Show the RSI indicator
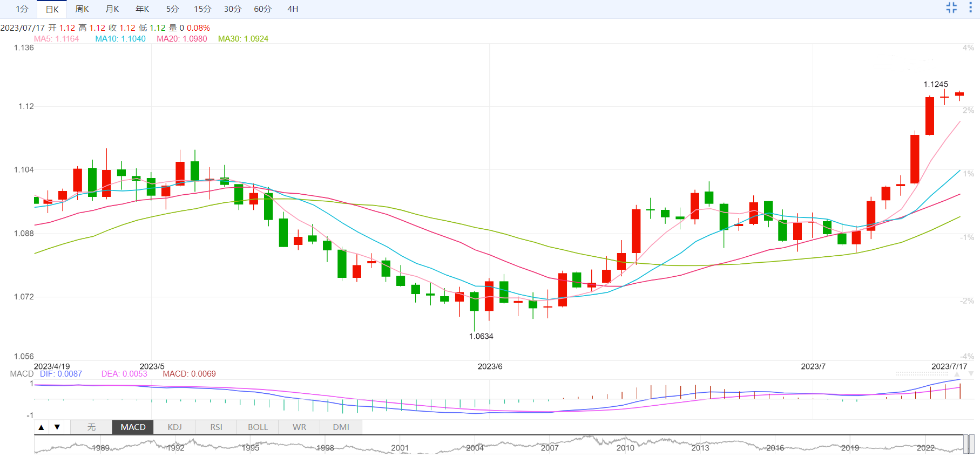The width and height of the screenshot is (980, 471). pyautogui.click(x=216, y=427)
